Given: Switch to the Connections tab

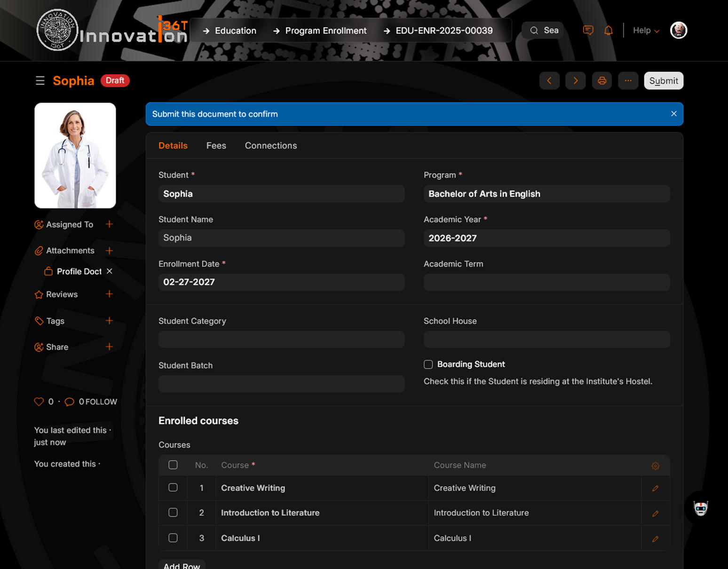Looking at the screenshot, I should (x=270, y=146).
